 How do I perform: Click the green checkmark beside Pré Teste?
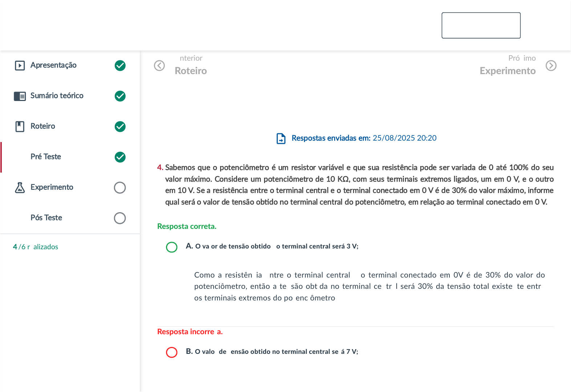click(120, 157)
